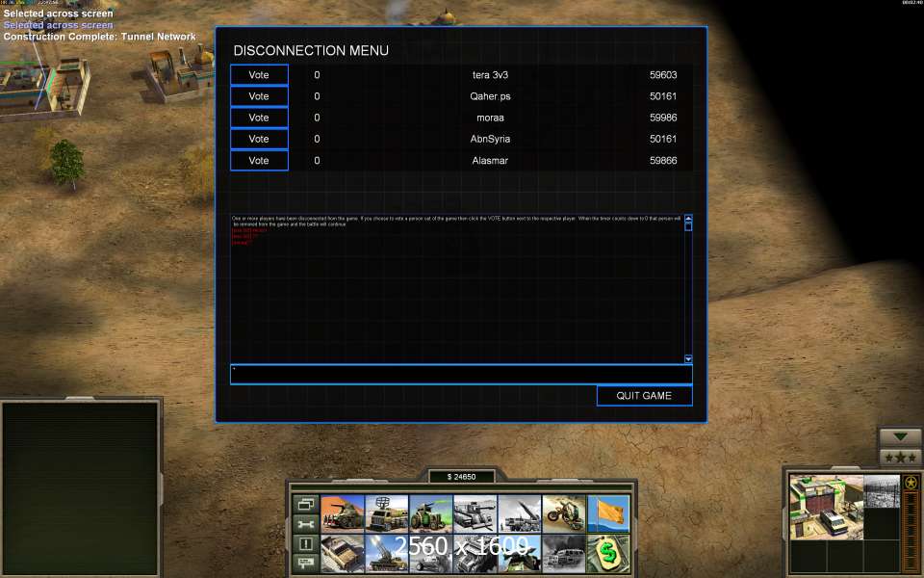Click the message log scroll down arrow
This screenshot has width=924, height=578.
click(688, 359)
